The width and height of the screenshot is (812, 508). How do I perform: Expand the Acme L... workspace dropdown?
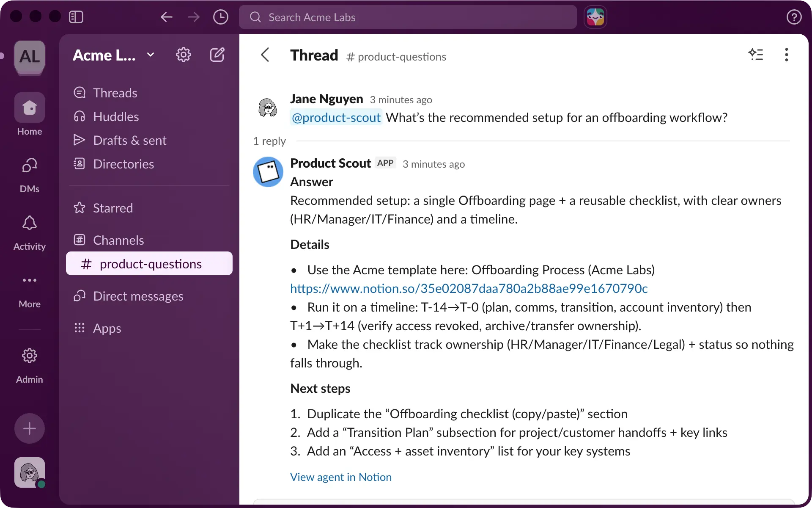(x=114, y=55)
